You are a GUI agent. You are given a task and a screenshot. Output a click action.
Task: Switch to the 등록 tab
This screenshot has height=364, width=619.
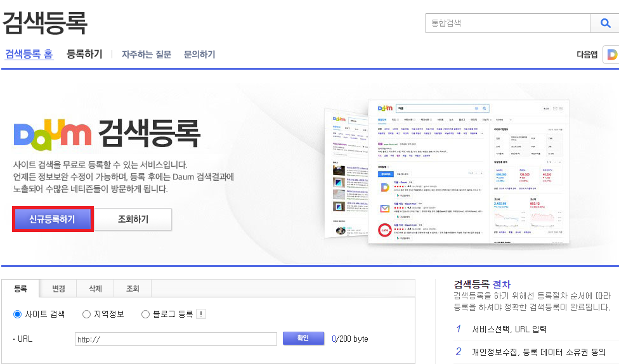(x=20, y=289)
